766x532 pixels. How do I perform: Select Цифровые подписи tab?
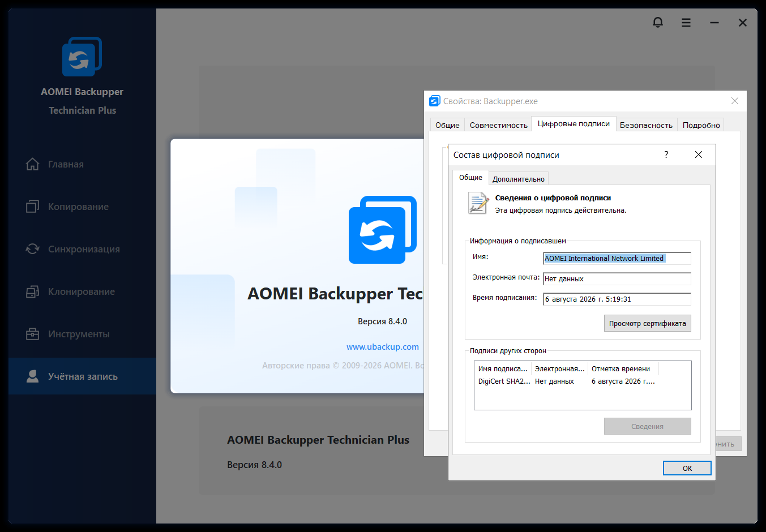point(574,123)
